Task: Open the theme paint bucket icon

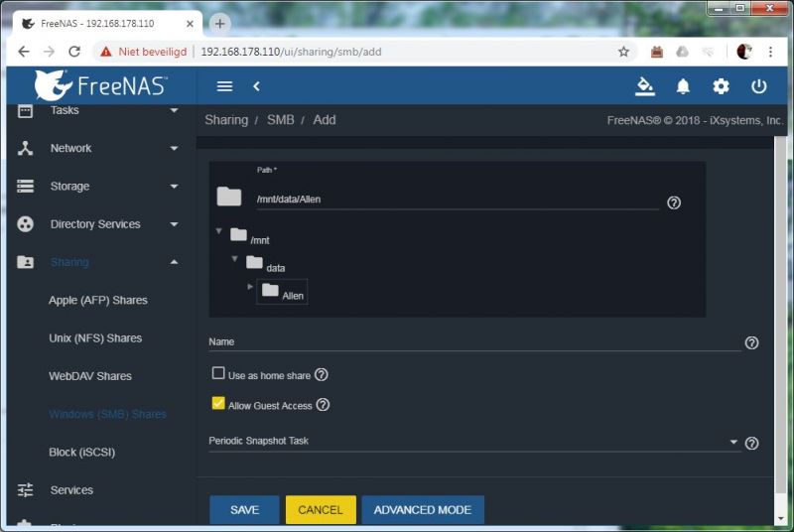Action: pos(644,86)
